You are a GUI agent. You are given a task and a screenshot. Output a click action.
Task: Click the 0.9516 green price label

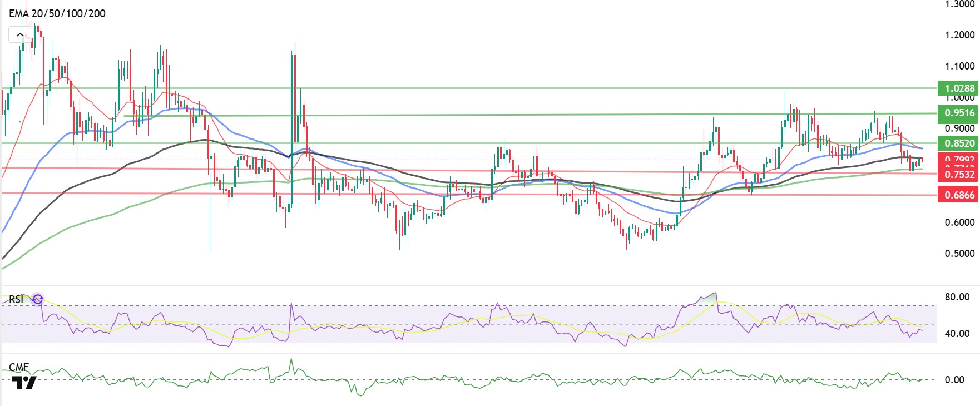958,113
